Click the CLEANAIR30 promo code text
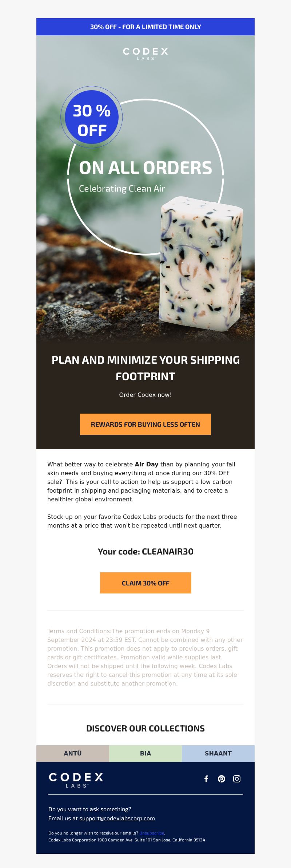 (x=168, y=552)
